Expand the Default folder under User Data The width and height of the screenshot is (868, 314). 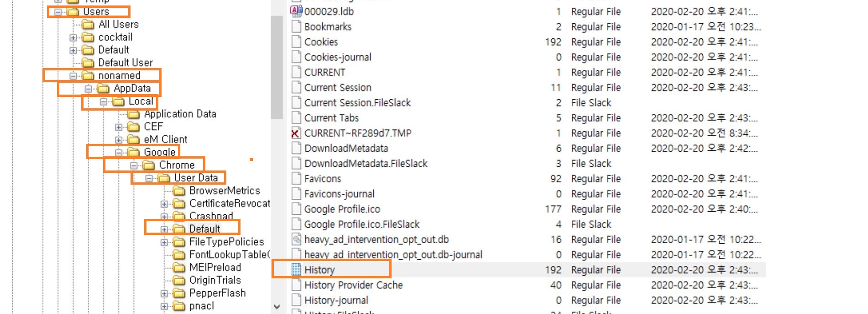(x=164, y=229)
